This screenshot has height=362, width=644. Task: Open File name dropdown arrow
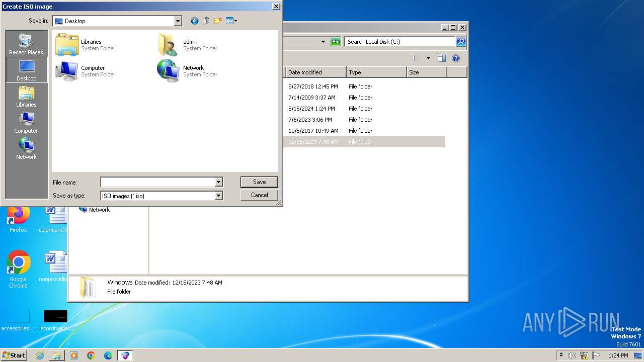[219, 182]
